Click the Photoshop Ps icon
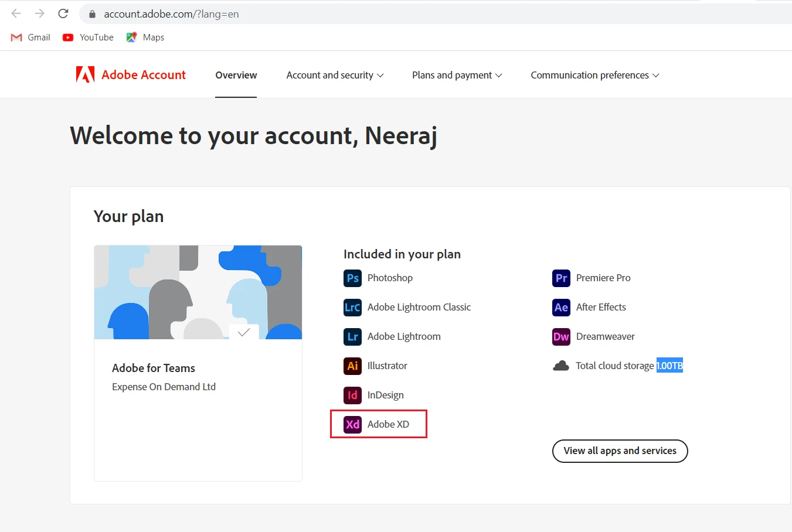The height and width of the screenshot is (532, 792). [352, 278]
